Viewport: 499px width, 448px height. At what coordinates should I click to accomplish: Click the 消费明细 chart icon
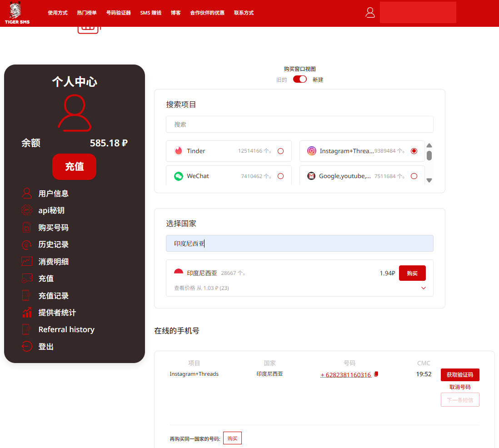point(27,261)
